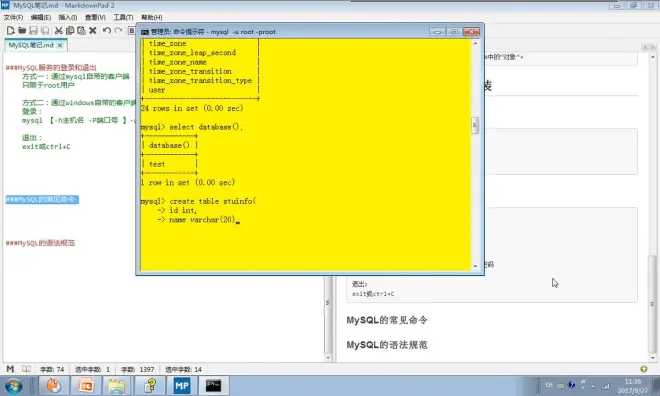This screenshot has height=396, width=660.
Task: Open the 查看(V) menu
Action: 95,17
